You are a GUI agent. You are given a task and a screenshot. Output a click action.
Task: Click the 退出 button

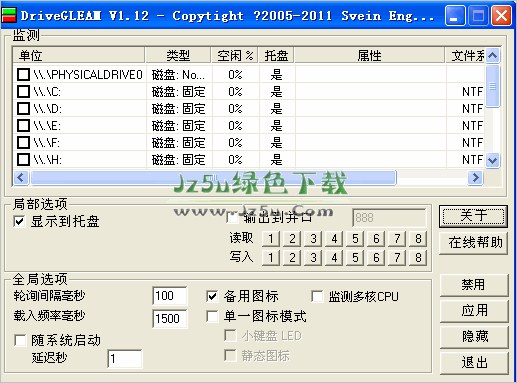pyautogui.click(x=474, y=363)
